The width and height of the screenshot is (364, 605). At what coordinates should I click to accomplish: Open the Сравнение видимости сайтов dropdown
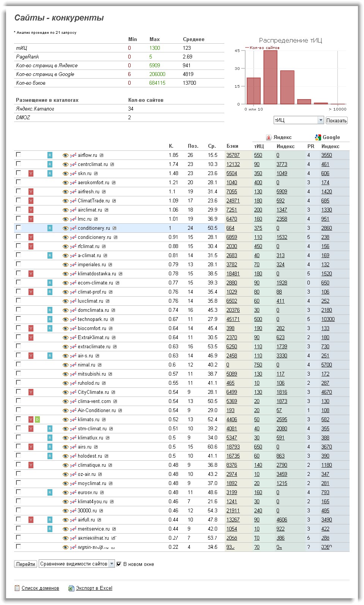(77, 564)
